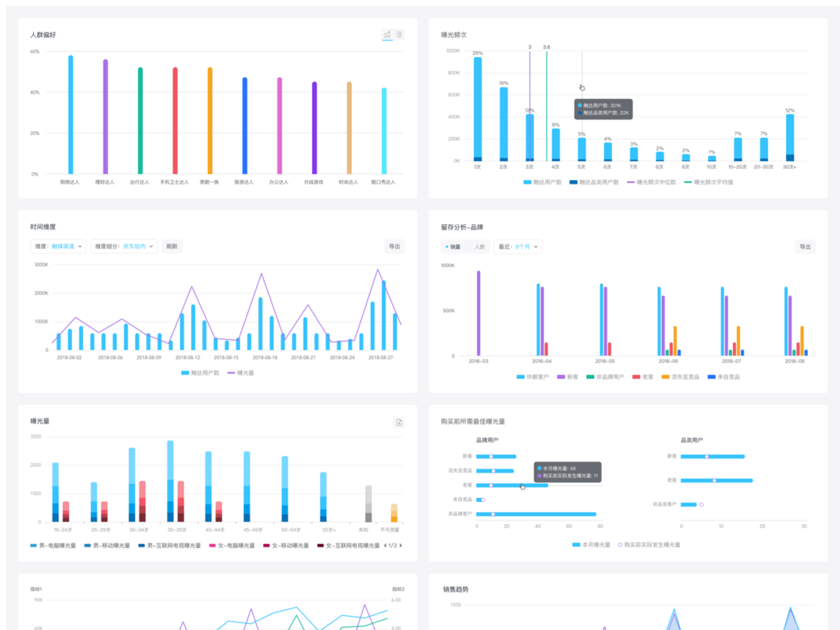Toggle 新客 series in 留存分析 legend
840x630 pixels.
pos(561,377)
